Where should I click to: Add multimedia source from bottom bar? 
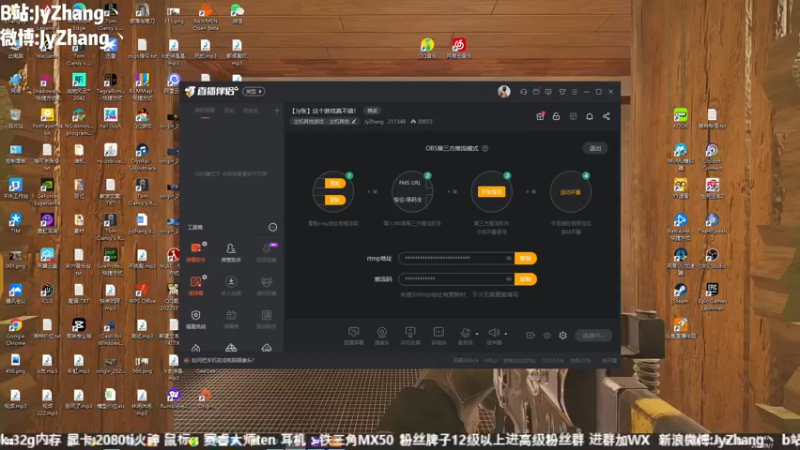tap(438, 335)
